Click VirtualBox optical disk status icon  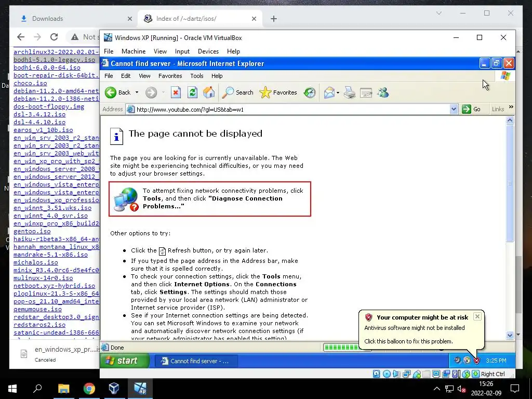(387, 374)
